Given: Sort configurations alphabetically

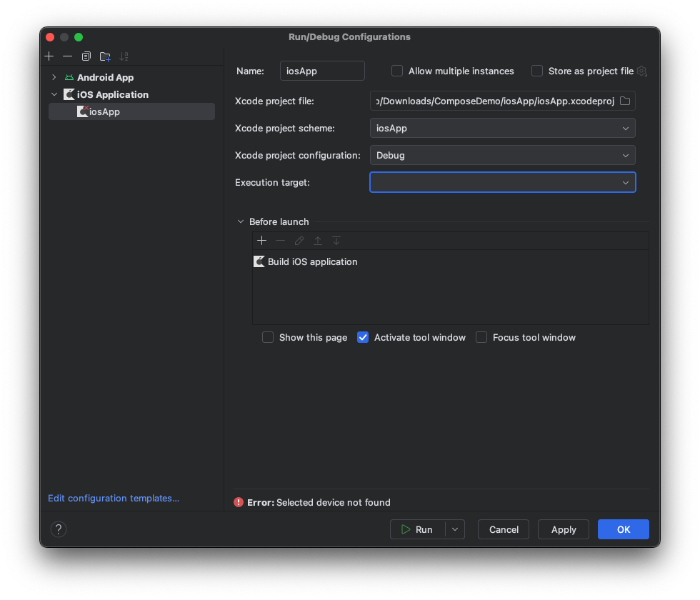Looking at the screenshot, I should (124, 56).
